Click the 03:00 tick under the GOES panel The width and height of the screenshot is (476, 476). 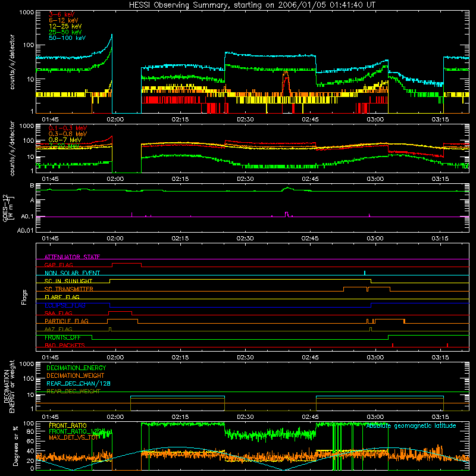coord(375,239)
